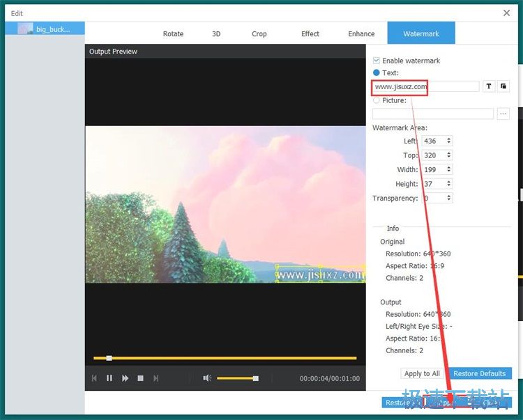Open the watermark text color icon
The image size is (523, 420).
click(503, 86)
